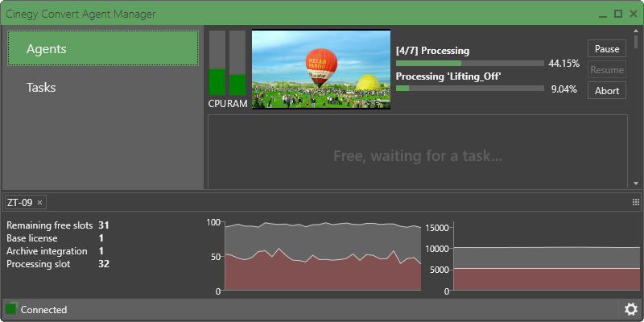This screenshot has width=644, height=322.
Task: Switch to the Agents section
Action: coord(103,48)
